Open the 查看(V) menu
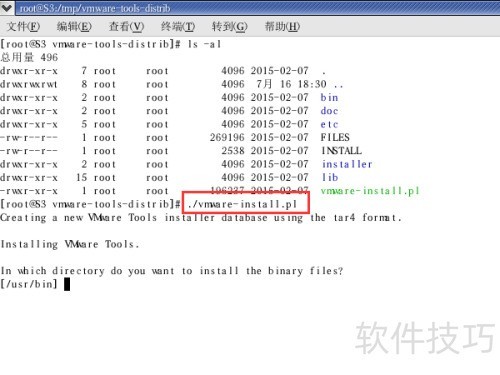 [x=126, y=26]
